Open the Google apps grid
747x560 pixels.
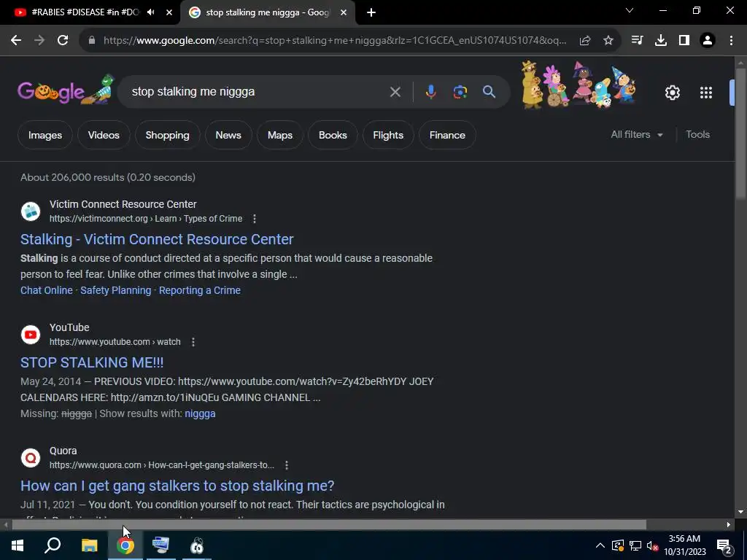tap(706, 93)
